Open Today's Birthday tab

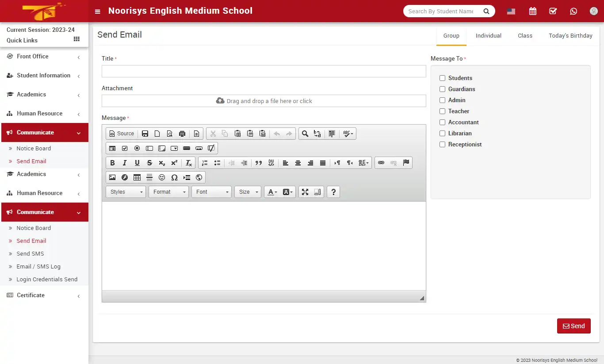[570, 35]
